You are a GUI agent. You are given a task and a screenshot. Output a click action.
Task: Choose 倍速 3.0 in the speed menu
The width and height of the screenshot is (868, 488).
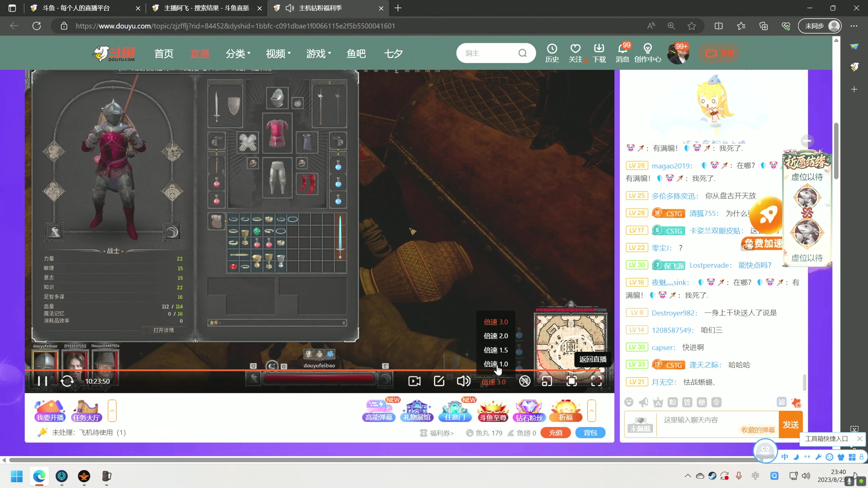pyautogui.click(x=496, y=322)
